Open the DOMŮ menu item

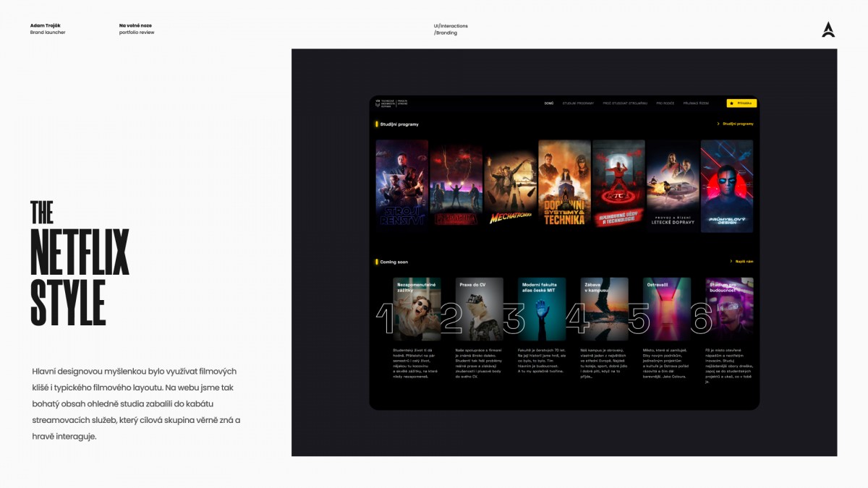(x=549, y=103)
